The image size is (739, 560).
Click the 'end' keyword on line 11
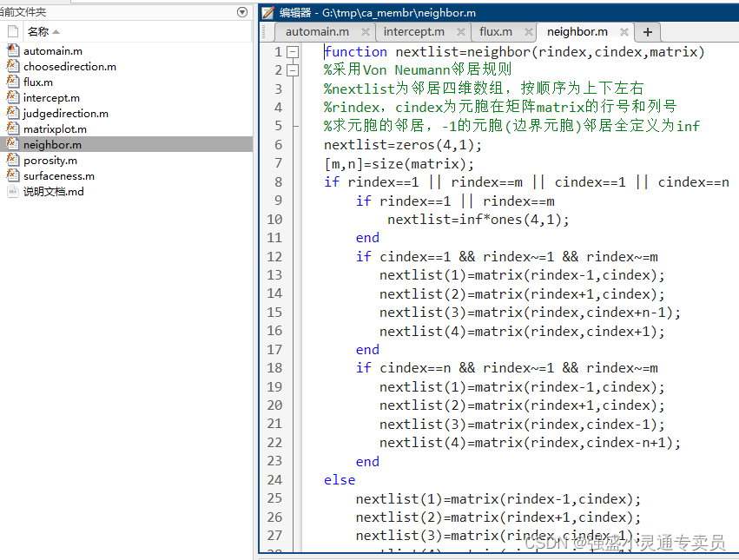[x=367, y=238]
